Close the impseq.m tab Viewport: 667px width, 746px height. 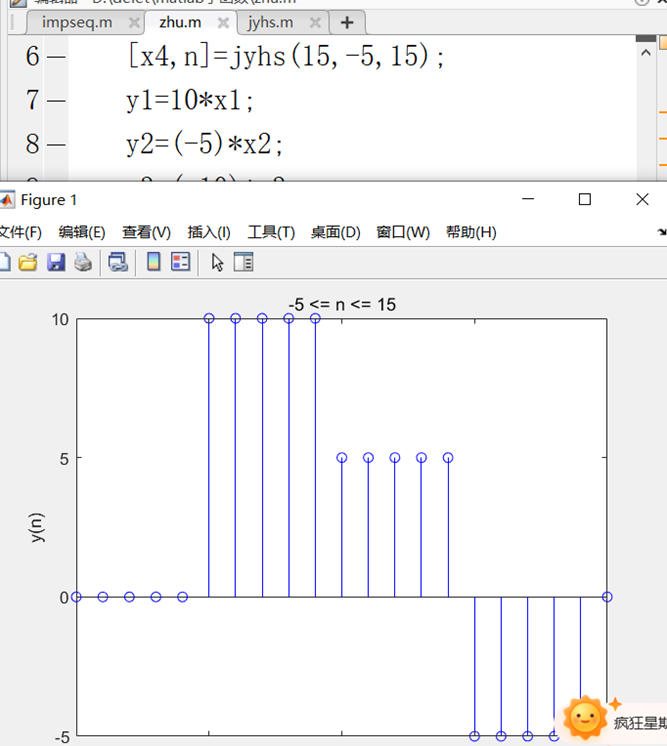(135, 23)
